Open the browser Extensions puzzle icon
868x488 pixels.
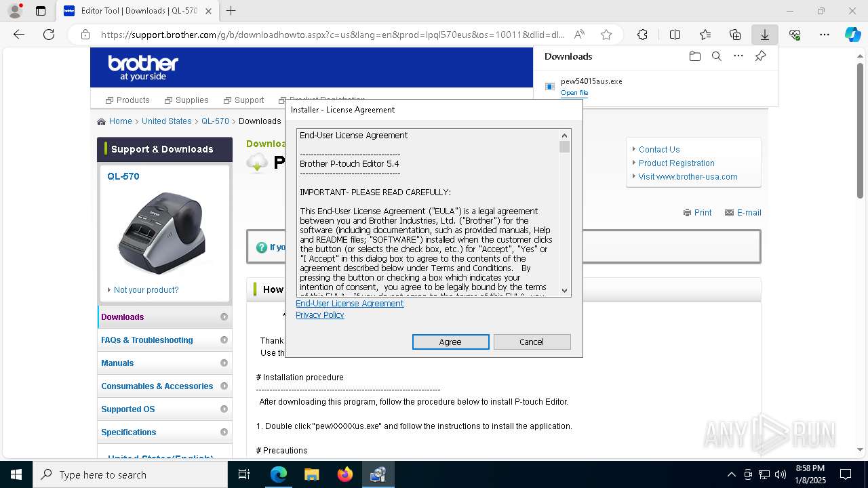click(x=642, y=35)
